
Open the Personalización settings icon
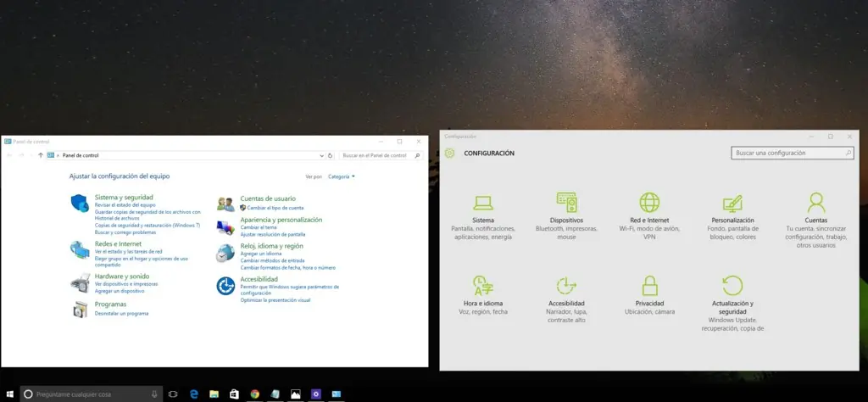pyautogui.click(x=732, y=204)
